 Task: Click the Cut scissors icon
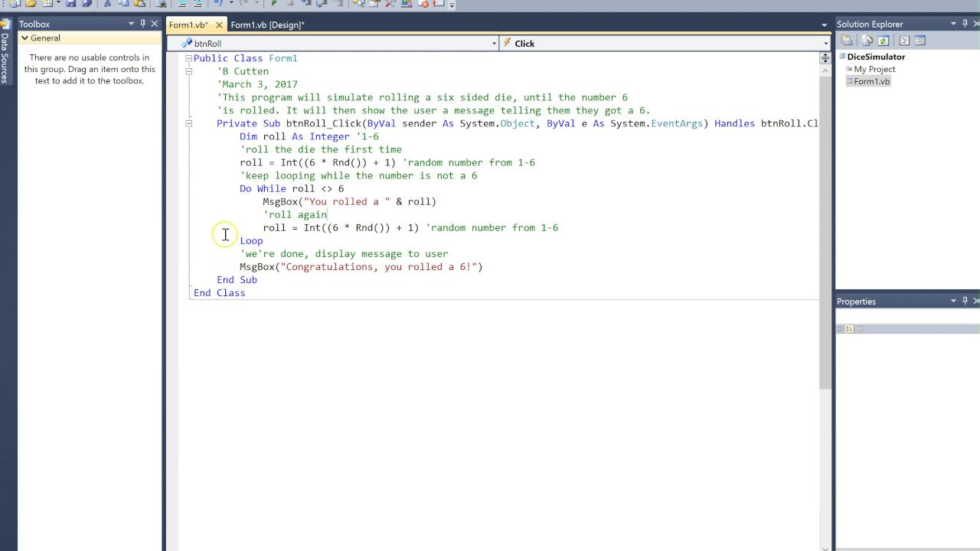pos(107,4)
